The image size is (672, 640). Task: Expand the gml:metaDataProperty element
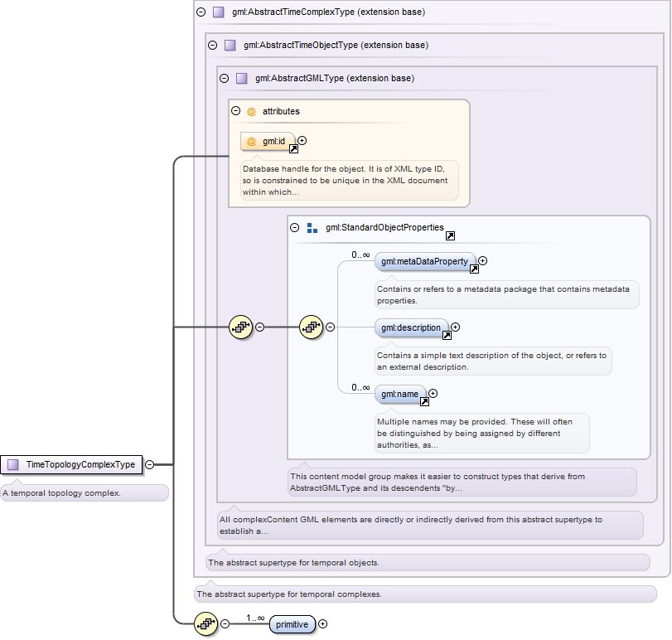(x=482, y=260)
